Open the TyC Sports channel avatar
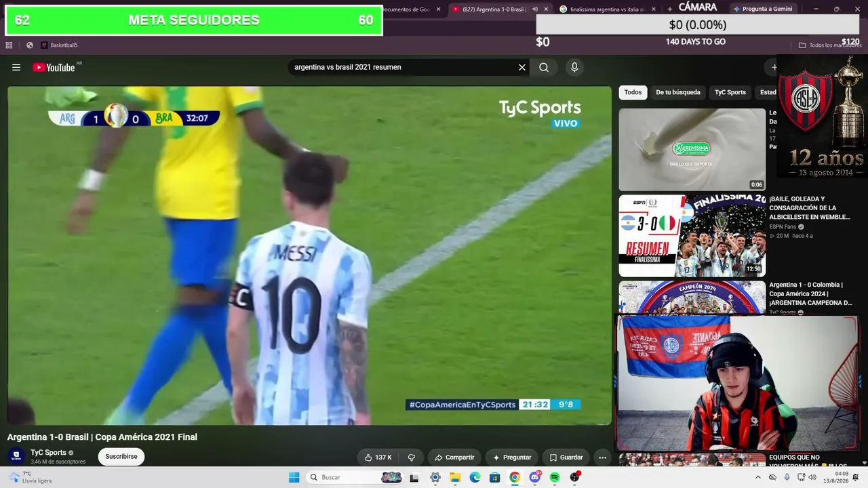868x488 pixels. (16, 456)
